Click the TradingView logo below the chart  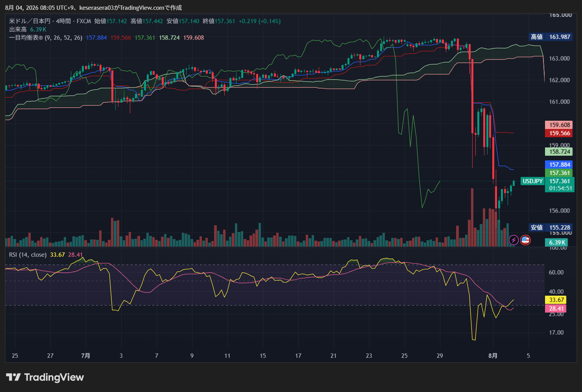pyautogui.click(x=45, y=377)
